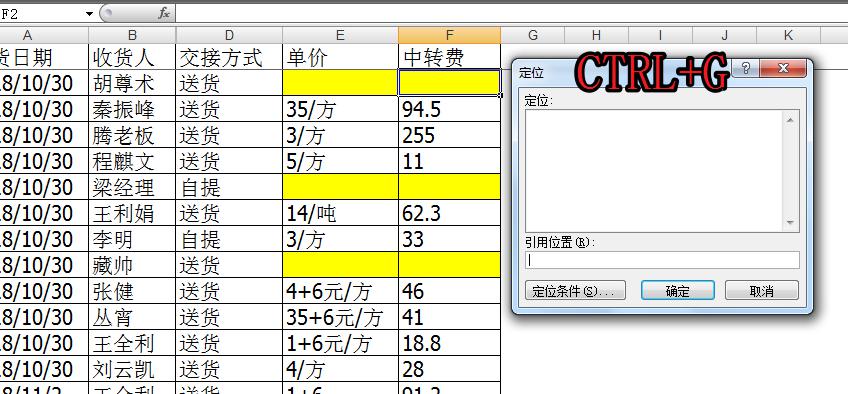
Task: Click the 中转费 cell 28
Action: [x=449, y=369]
